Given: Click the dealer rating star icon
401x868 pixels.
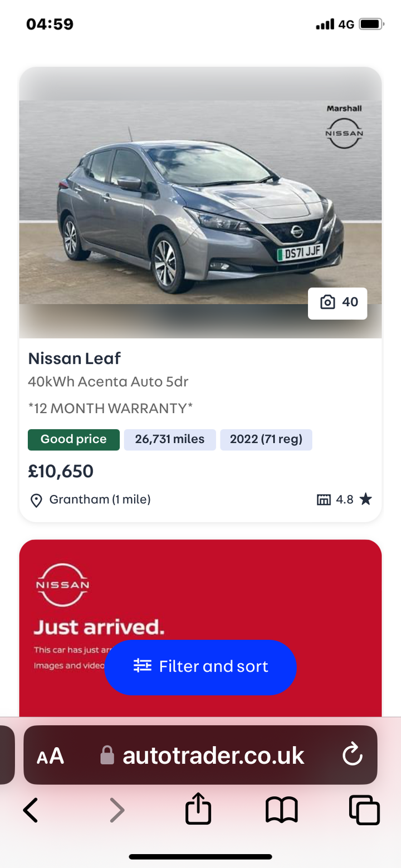Looking at the screenshot, I should (x=365, y=499).
